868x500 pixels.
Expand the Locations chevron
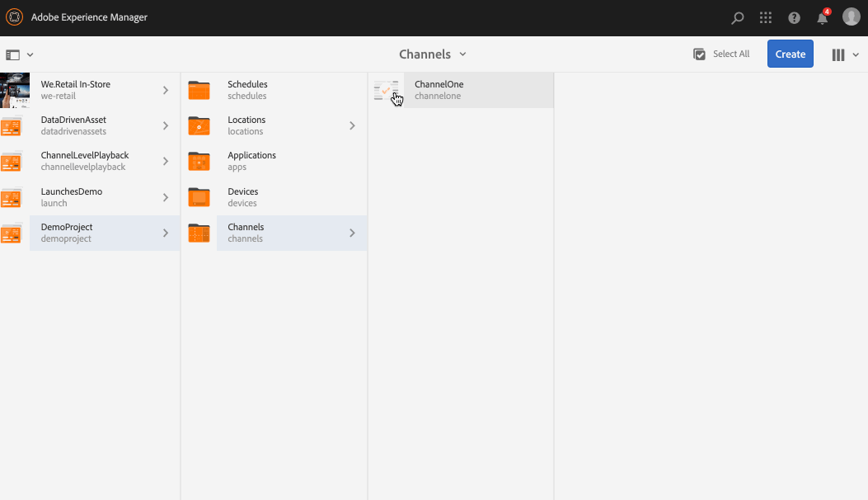(x=352, y=126)
